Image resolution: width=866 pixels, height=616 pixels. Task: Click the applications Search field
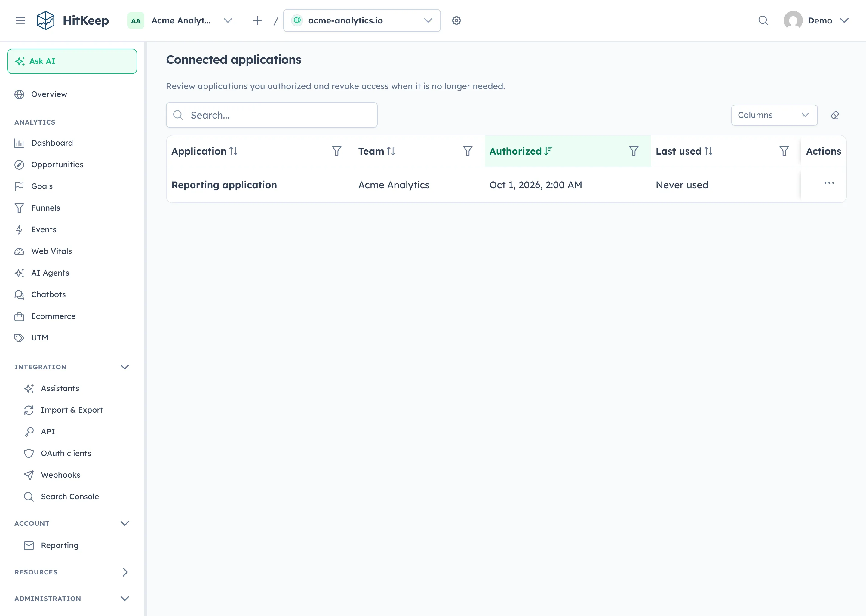click(272, 115)
